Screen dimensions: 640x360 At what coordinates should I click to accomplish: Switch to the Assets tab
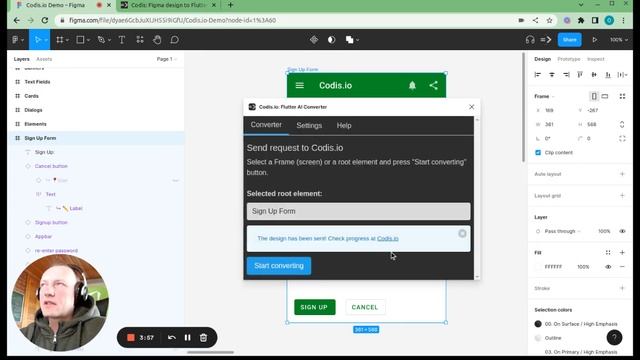[x=44, y=59]
